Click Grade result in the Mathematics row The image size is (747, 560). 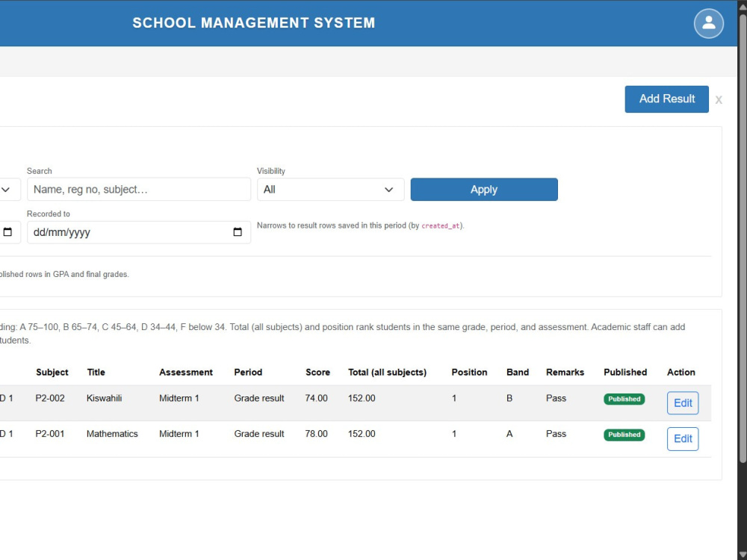259,434
